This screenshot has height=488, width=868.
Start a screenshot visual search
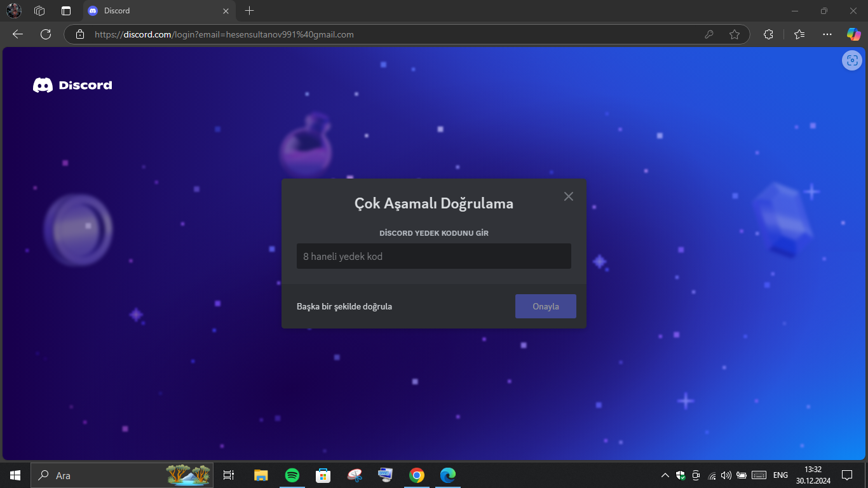[x=852, y=60]
